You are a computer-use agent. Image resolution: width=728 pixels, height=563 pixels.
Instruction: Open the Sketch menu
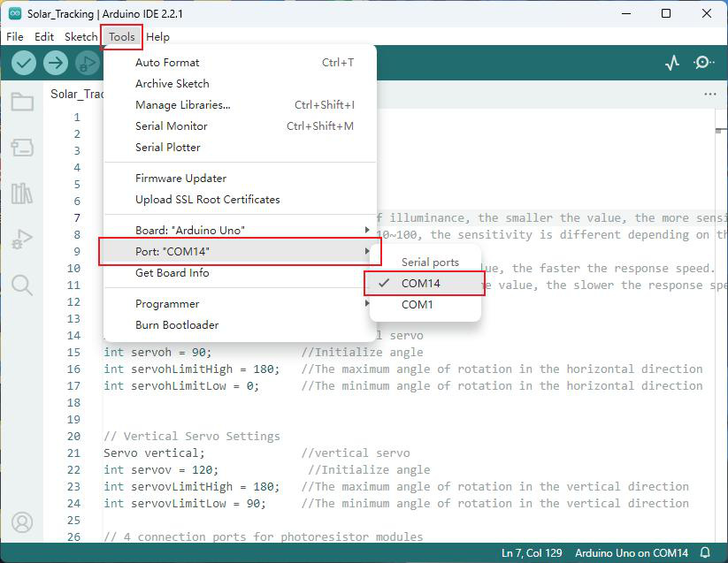click(x=80, y=36)
